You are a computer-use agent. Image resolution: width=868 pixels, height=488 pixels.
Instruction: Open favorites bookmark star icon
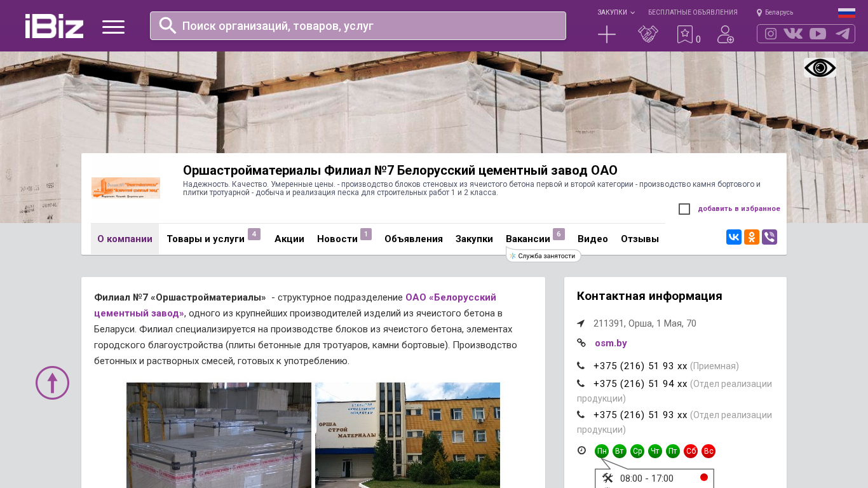point(685,34)
